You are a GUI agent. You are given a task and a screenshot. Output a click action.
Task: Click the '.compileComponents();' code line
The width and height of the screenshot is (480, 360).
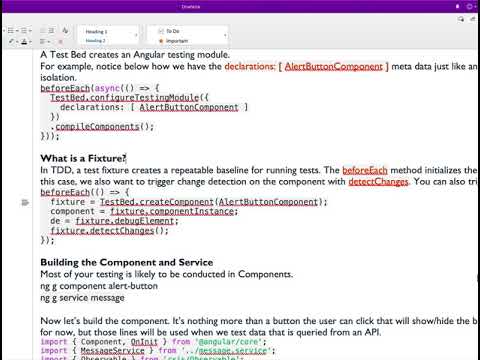pos(102,127)
